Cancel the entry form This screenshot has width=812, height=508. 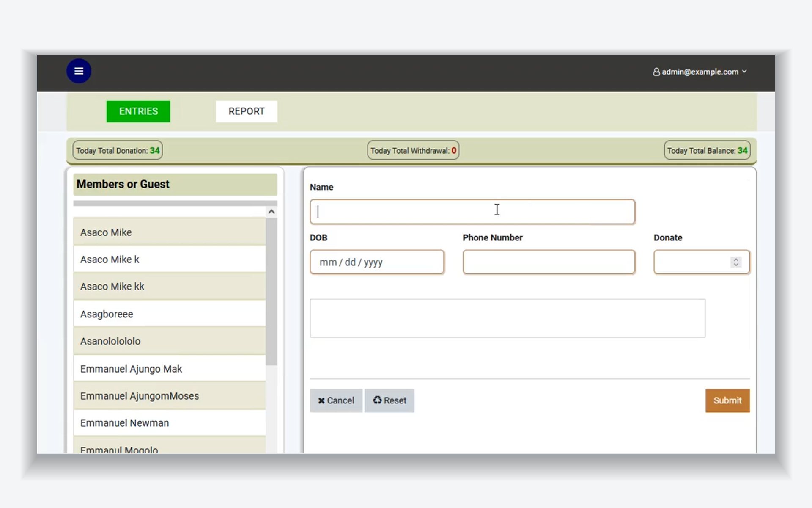pos(336,400)
